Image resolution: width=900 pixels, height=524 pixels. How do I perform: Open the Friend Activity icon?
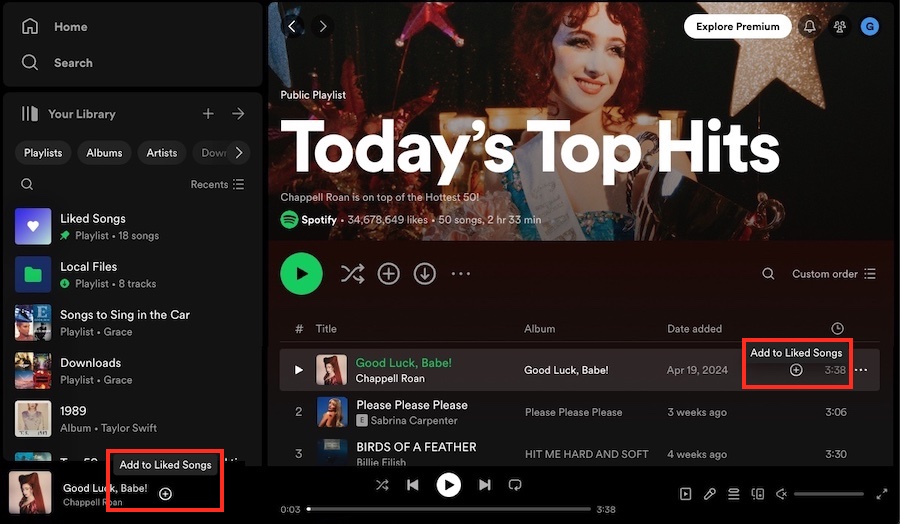pyautogui.click(x=839, y=26)
